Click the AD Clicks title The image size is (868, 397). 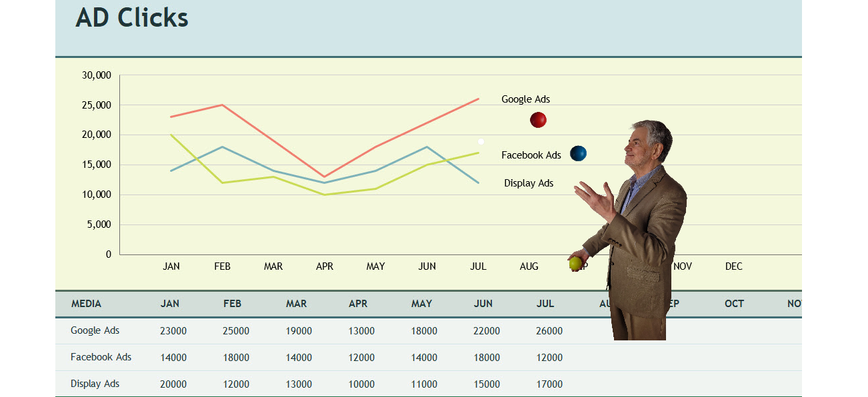click(x=132, y=17)
